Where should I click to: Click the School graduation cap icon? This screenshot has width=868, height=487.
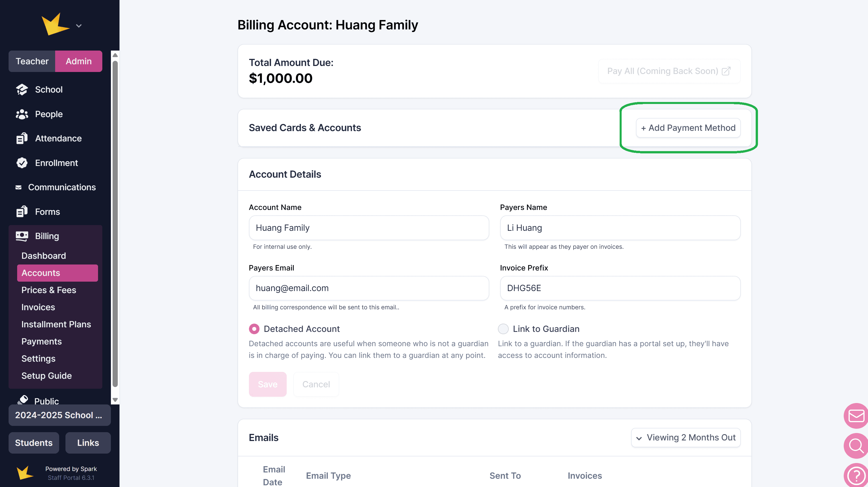[x=22, y=90]
